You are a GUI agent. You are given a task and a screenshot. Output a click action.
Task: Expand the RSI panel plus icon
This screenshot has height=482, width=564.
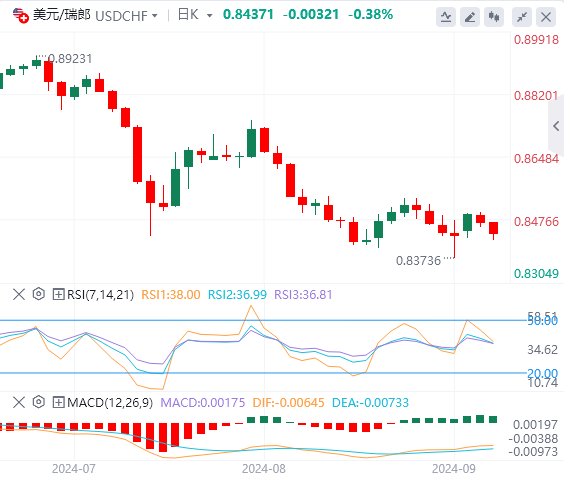point(58,294)
